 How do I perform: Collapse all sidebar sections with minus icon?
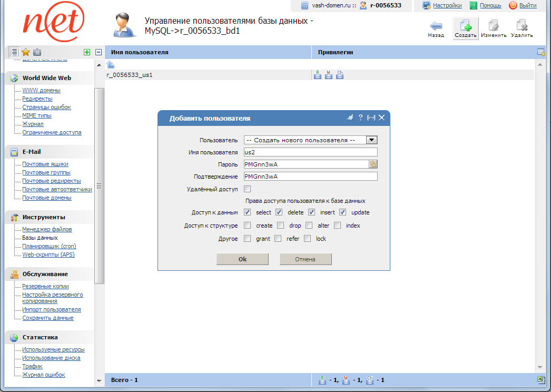tap(98, 52)
